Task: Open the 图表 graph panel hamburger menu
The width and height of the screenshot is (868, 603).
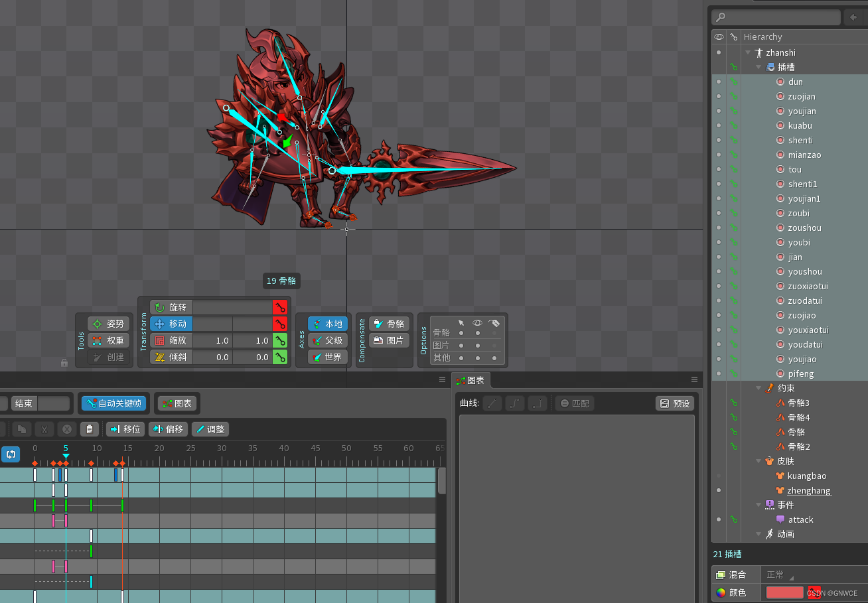Action: pos(695,379)
